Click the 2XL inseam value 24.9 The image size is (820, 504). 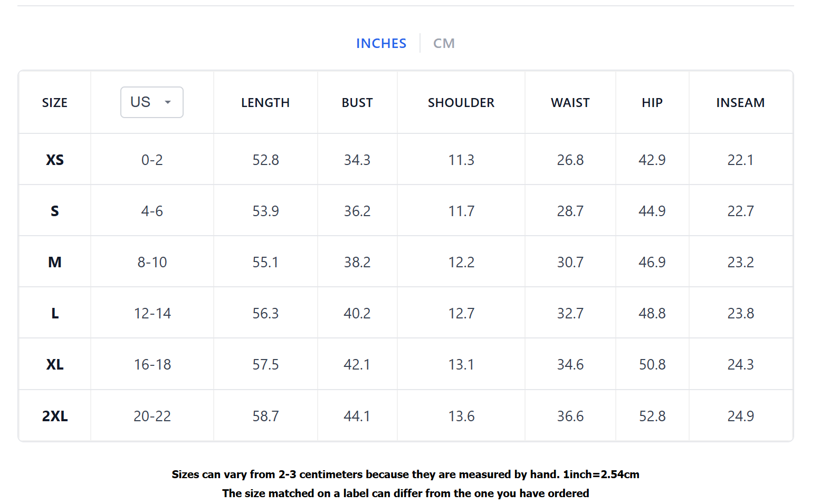(740, 416)
